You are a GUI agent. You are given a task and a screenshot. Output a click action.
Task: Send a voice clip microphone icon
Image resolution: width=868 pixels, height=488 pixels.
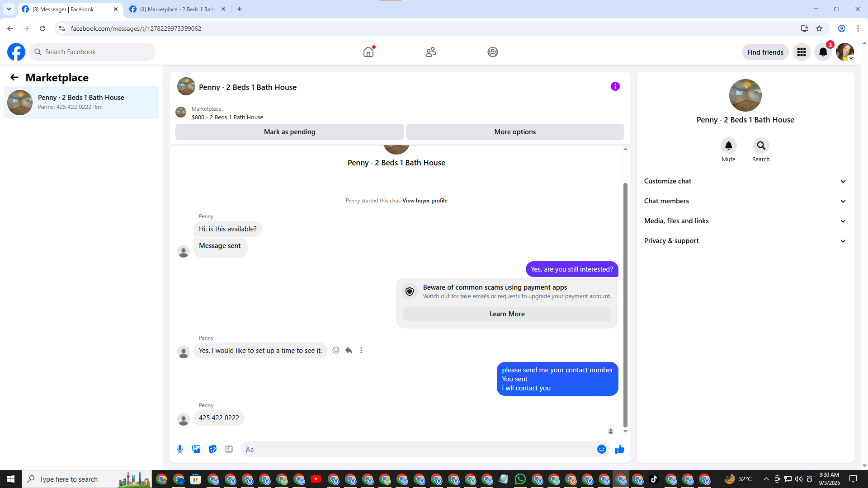[180, 449]
